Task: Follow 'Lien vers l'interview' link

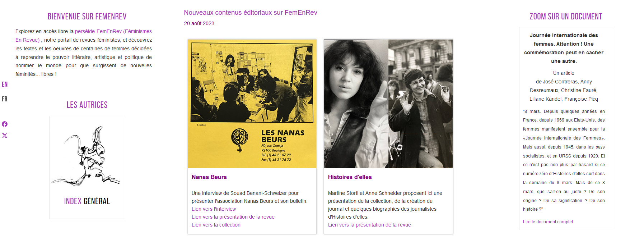Action: 214,209
